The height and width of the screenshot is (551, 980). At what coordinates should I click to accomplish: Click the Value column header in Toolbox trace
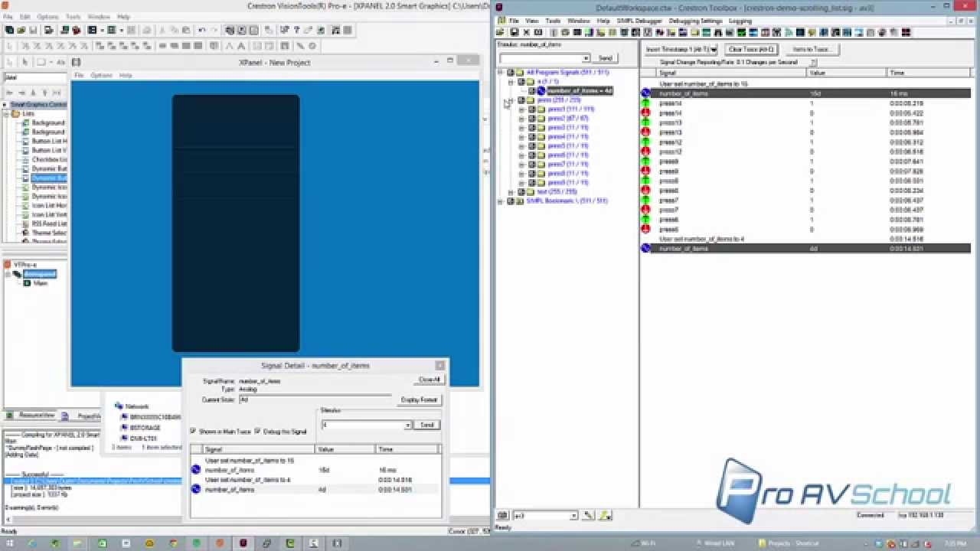point(846,73)
